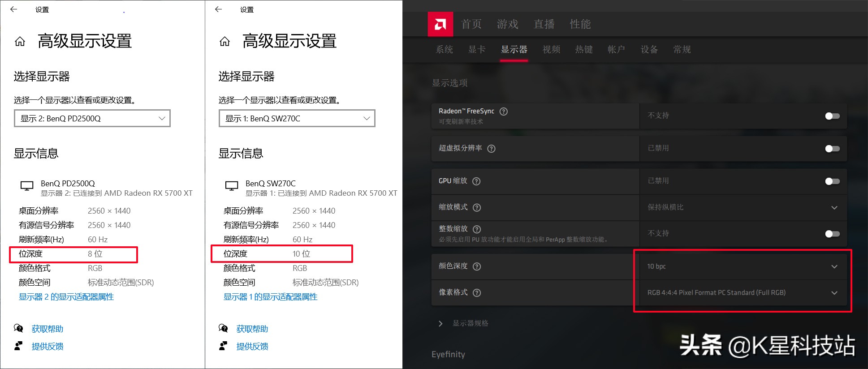Toggle the GPU 缩放 switch
868x369 pixels.
pos(832,181)
